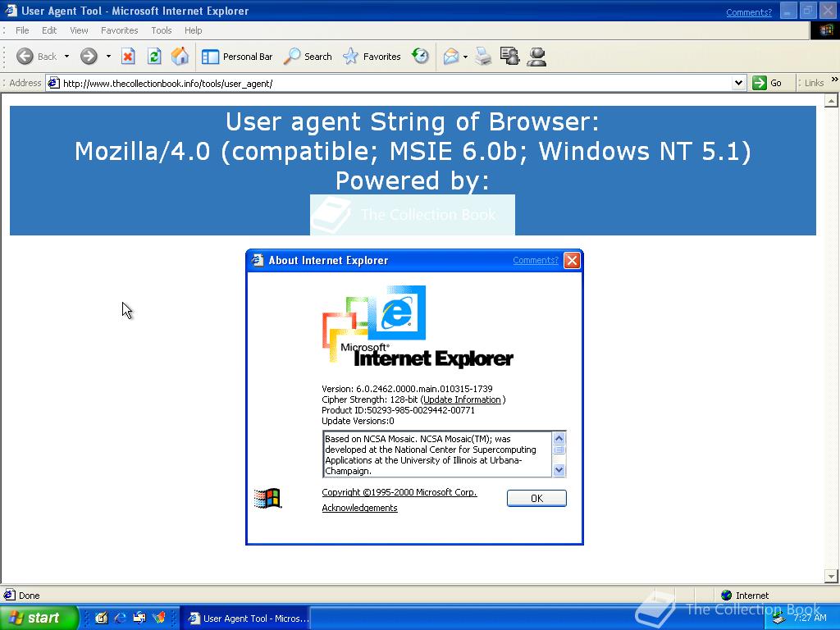The height and width of the screenshot is (630, 840).
Task: Click the Go button
Action: (x=768, y=83)
